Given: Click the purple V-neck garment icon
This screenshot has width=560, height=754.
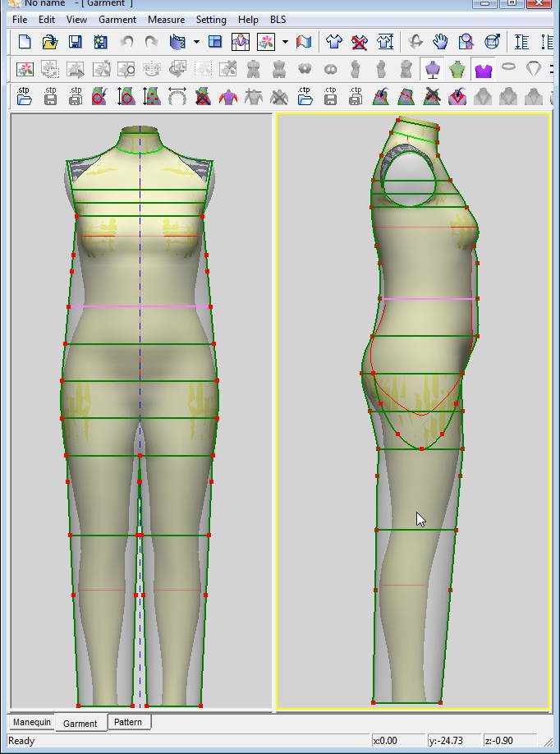Looking at the screenshot, I should (x=457, y=97).
